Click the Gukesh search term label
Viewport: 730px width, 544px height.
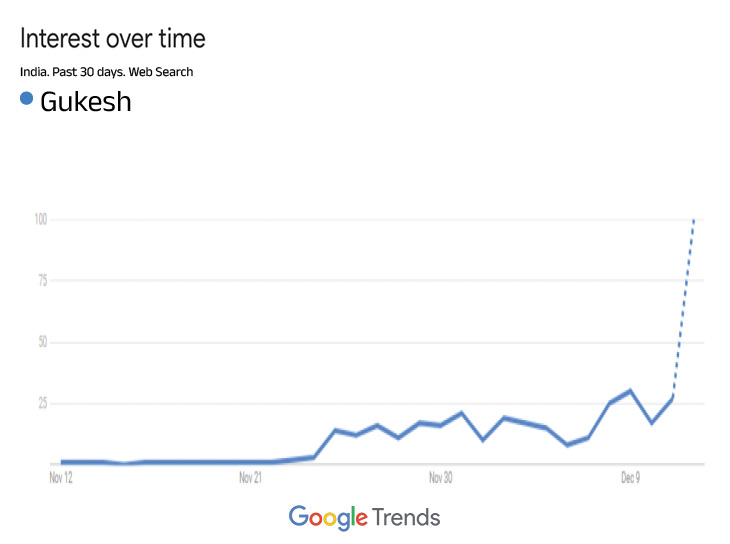[x=86, y=101]
